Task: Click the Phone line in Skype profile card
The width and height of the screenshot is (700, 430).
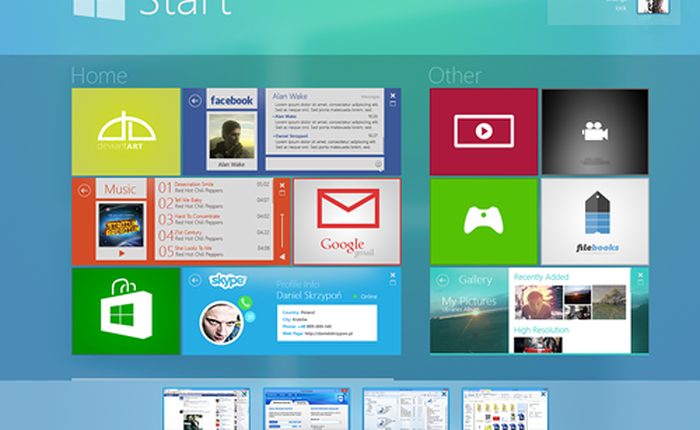Action: click(x=307, y=326)
